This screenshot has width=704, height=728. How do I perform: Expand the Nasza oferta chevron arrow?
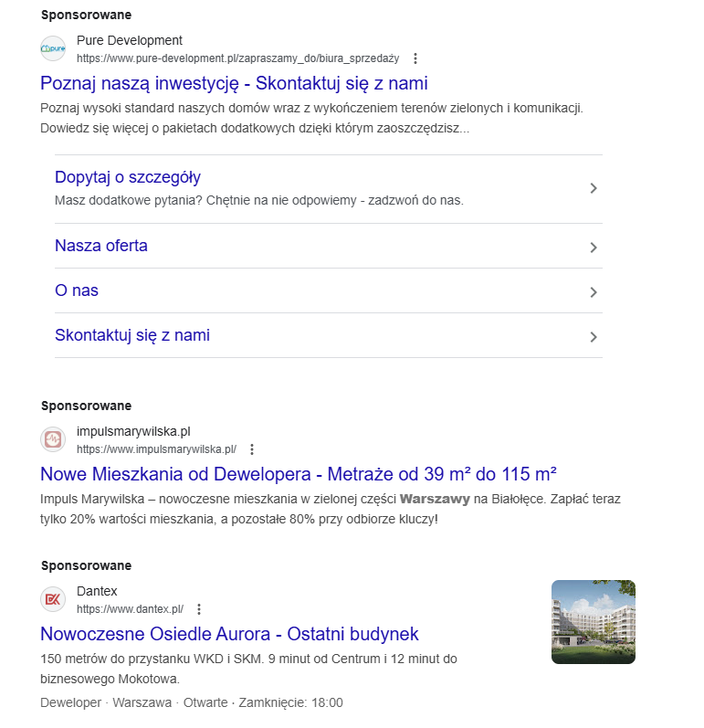[x=594, y=248]
